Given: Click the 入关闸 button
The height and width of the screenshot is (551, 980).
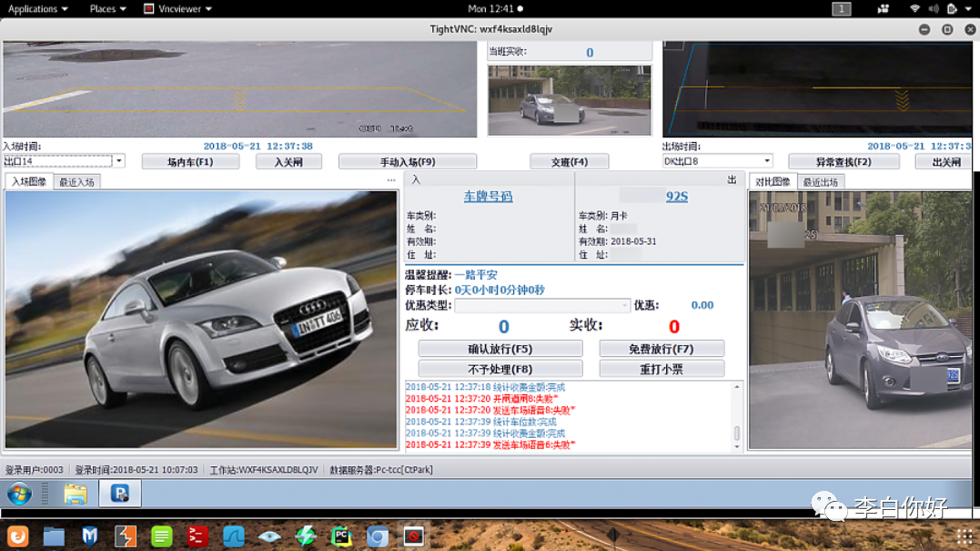Looking at the screenshot, I should [x=288, y=162].
